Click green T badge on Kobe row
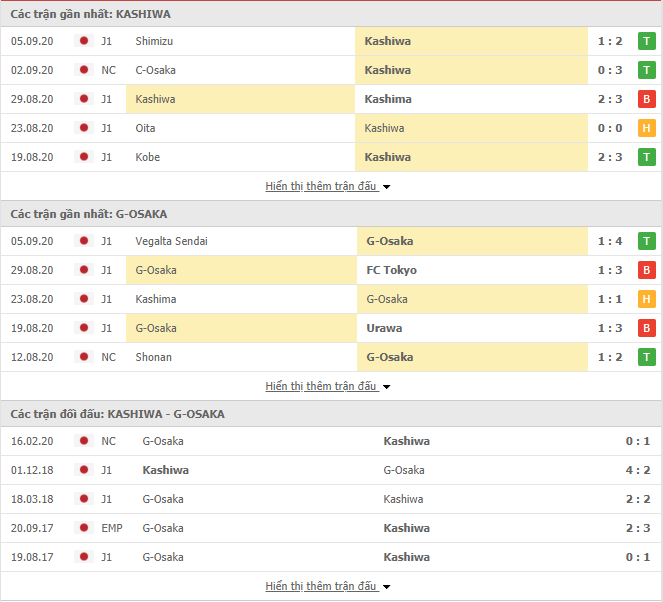This screenshot has width=663, height=602. click(647, 157)
